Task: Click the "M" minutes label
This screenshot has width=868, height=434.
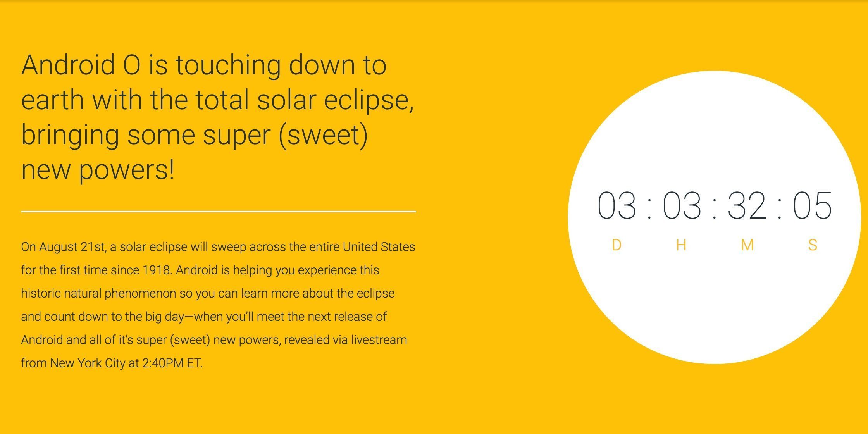Action: point(747,245)
